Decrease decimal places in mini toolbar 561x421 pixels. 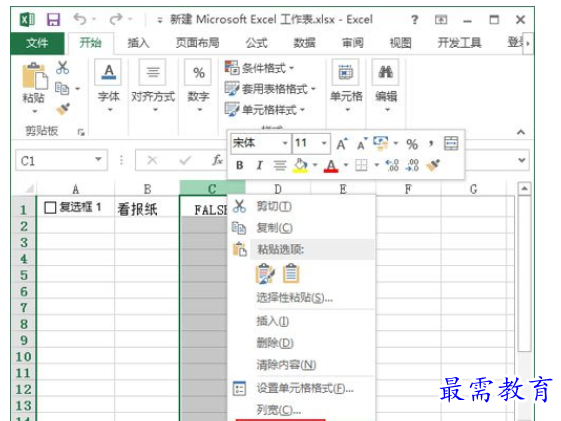[x=413, y=165]
